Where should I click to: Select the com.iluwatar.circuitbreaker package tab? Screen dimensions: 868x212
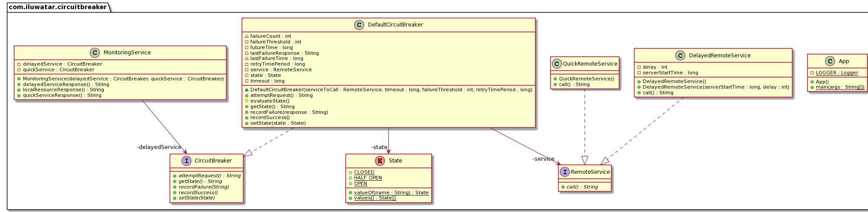click(58, 7)
